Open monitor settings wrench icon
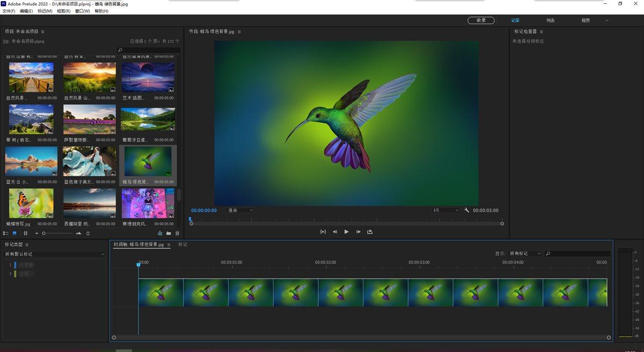 tap(467, 210)
